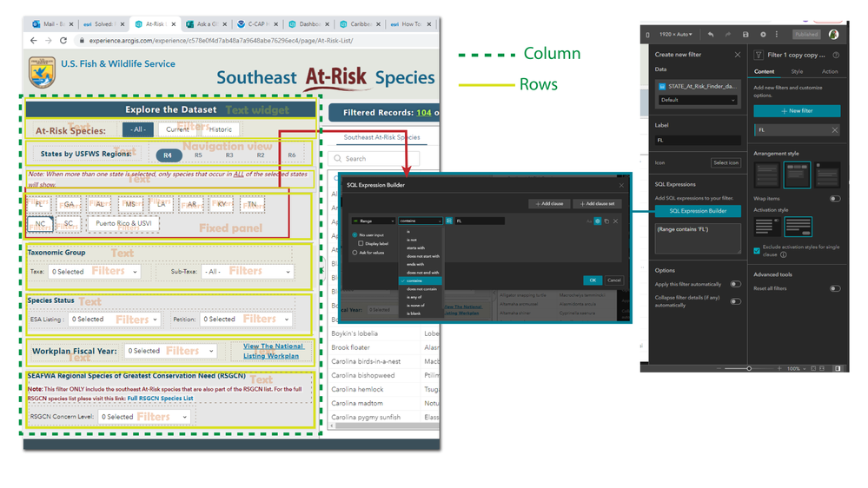The height and width of the screenshot is (488, 868).
Task: Open the Full RSGCN Species List link
Action: (x=160, y=399)
